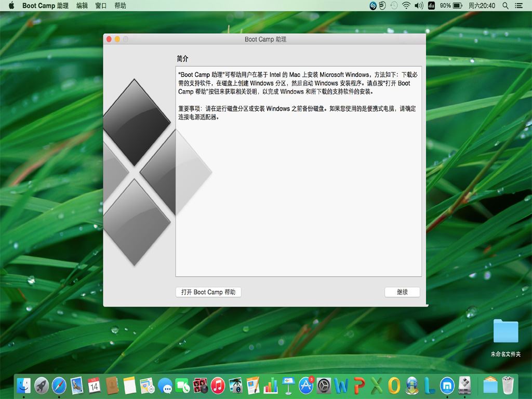
Task: Launch Microsoft Outlook O icon
Action: 394,385
